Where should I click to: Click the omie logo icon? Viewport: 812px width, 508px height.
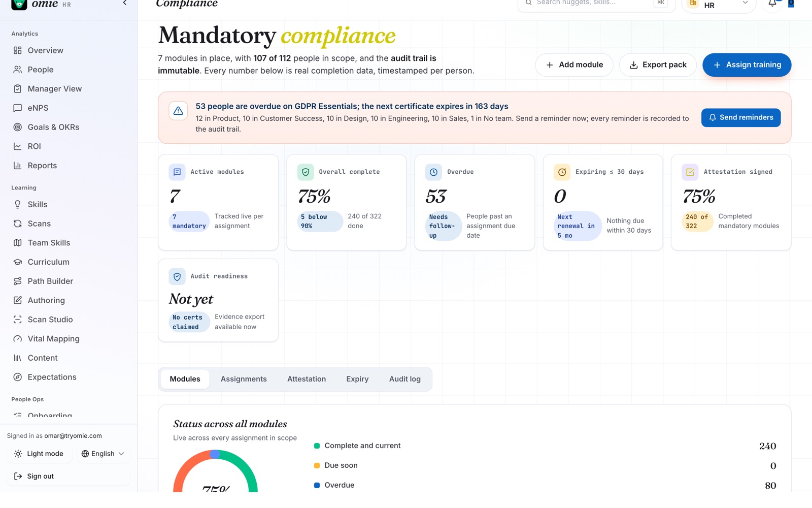[19, 4]
